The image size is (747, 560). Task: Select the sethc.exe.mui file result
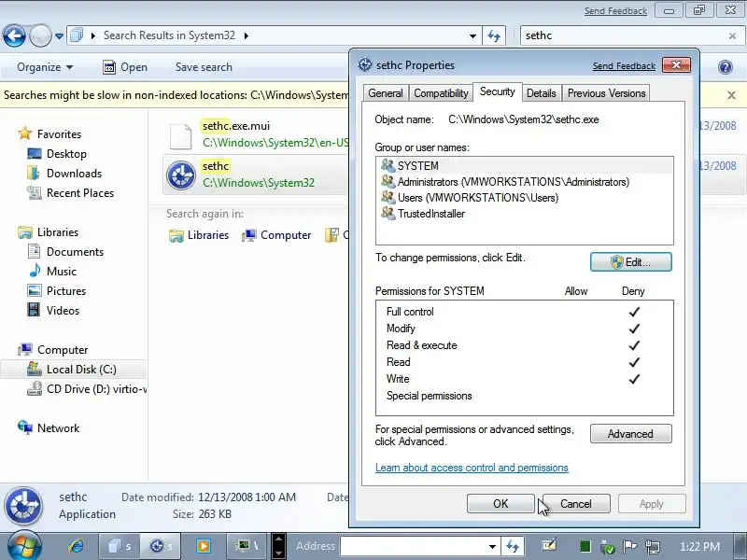click(257, 134)
